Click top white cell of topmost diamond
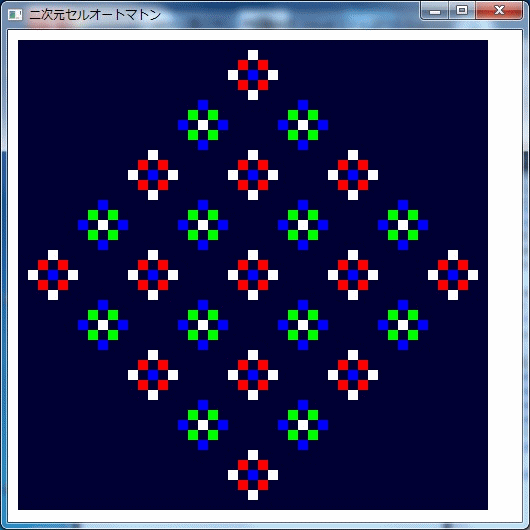This screenshot has height=530, width=530. [253, 55]
